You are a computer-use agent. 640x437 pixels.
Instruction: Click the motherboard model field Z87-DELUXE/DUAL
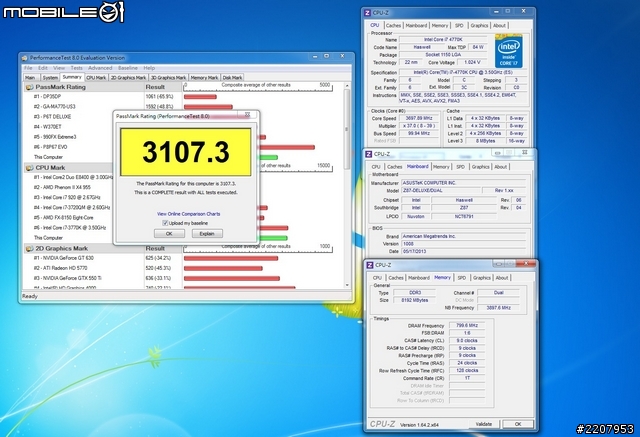click(x=440, y=191)
